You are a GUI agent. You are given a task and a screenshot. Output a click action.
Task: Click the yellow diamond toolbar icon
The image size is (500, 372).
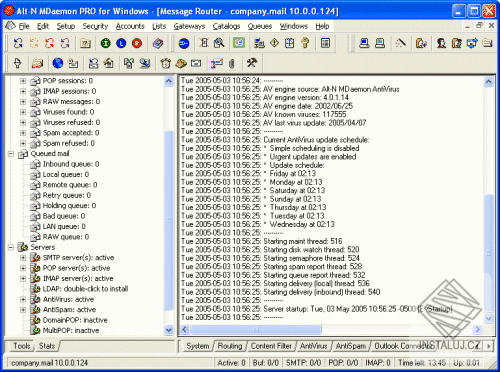click(x=274, y=43)
